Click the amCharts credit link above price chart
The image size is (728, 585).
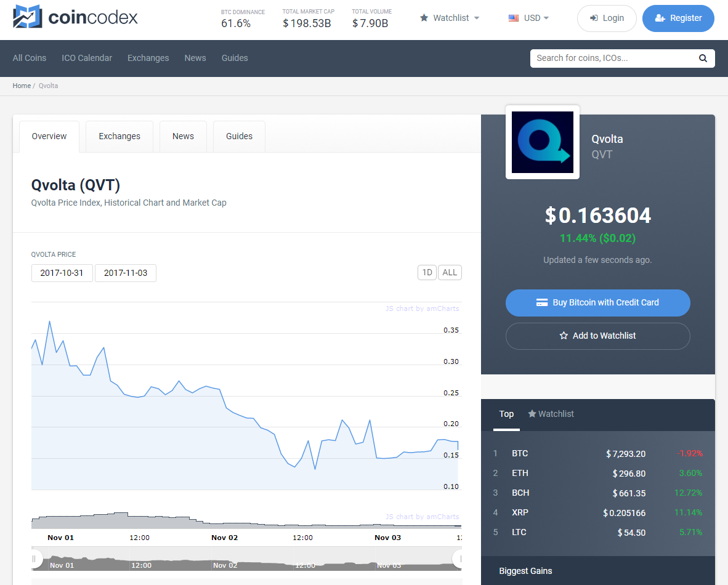click(422, 309)
